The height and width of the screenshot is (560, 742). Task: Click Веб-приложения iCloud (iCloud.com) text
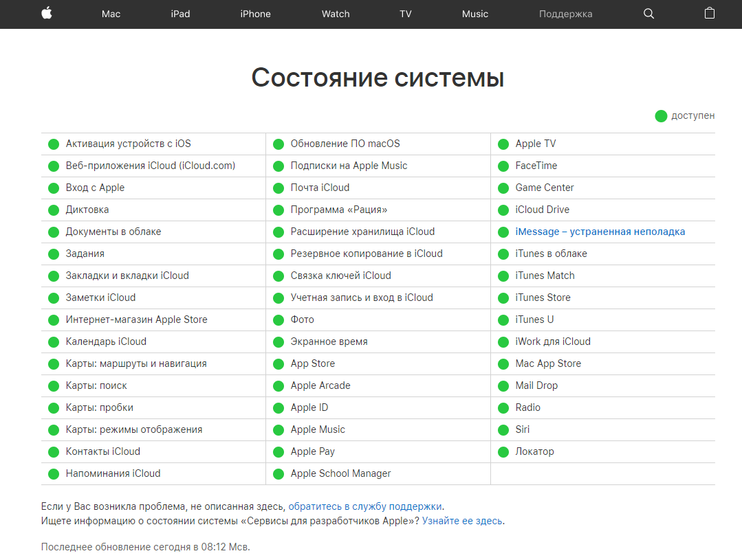pyautogui.click(x=151, y=166)
